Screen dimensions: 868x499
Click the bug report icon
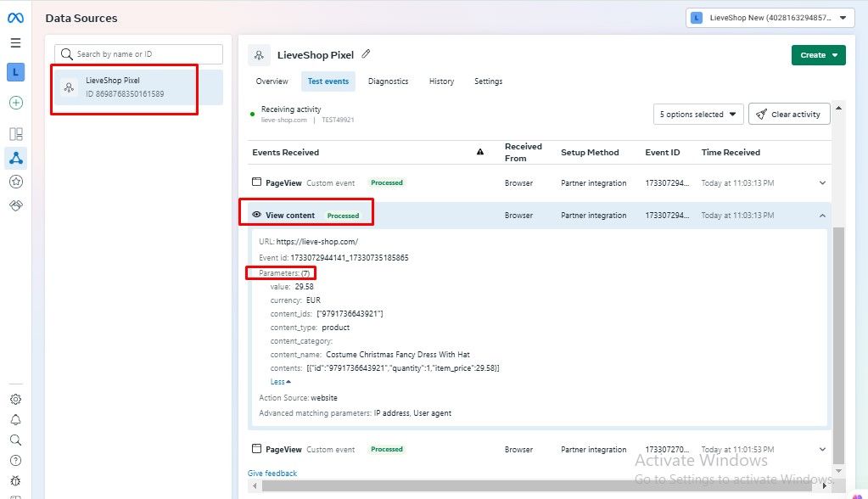click(x=15, y=480)
